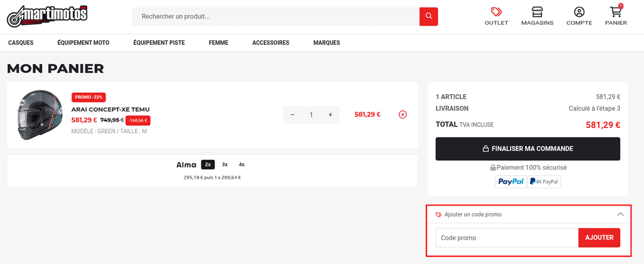Click '295,18 € puis 1 x 290,64 €' text
The width and height of the screenshot is (644, 264).
coord(212,178)
